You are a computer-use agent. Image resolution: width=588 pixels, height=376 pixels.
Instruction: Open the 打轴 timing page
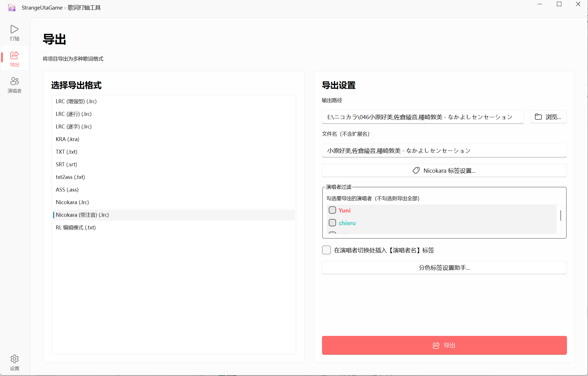[15, 33]
